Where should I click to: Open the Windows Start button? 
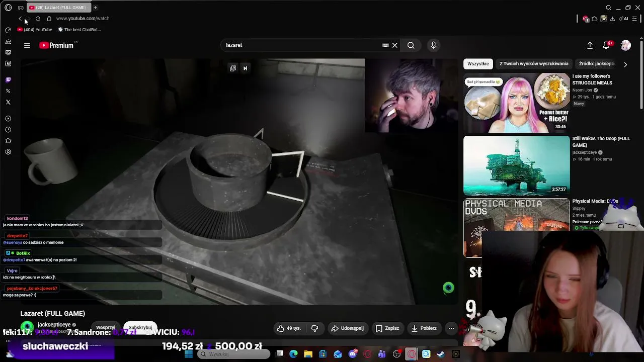[x=189, y=354]
